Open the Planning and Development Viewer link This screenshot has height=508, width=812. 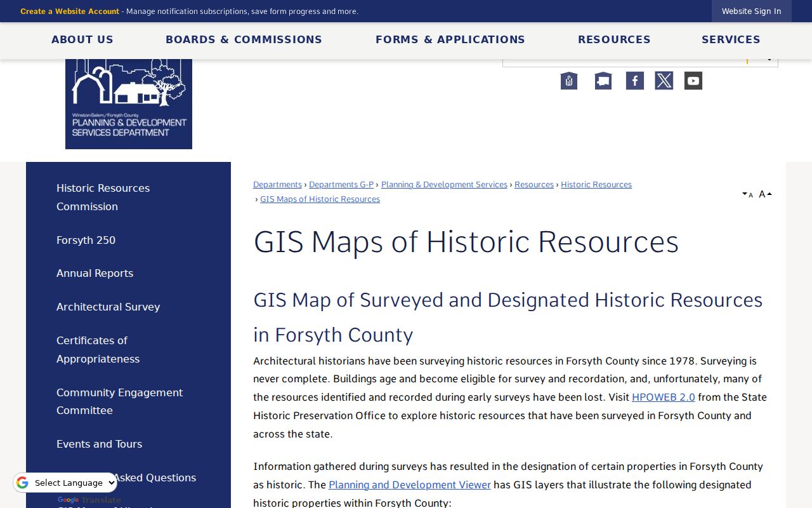point(410,485)
